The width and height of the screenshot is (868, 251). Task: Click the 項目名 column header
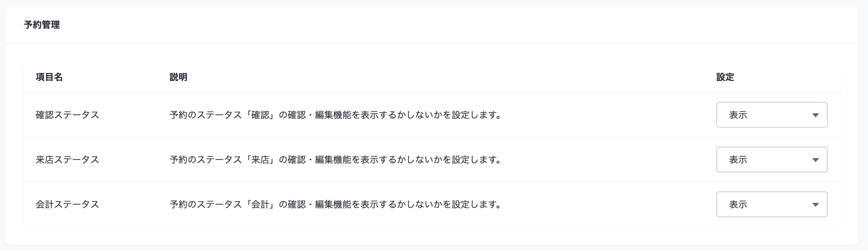tap(49, 77)
